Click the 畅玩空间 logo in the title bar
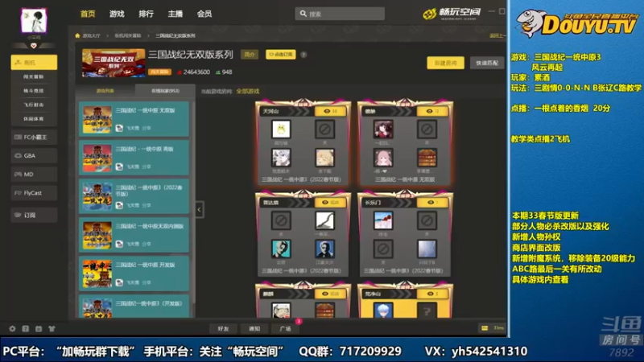 (x=452, y=14)
